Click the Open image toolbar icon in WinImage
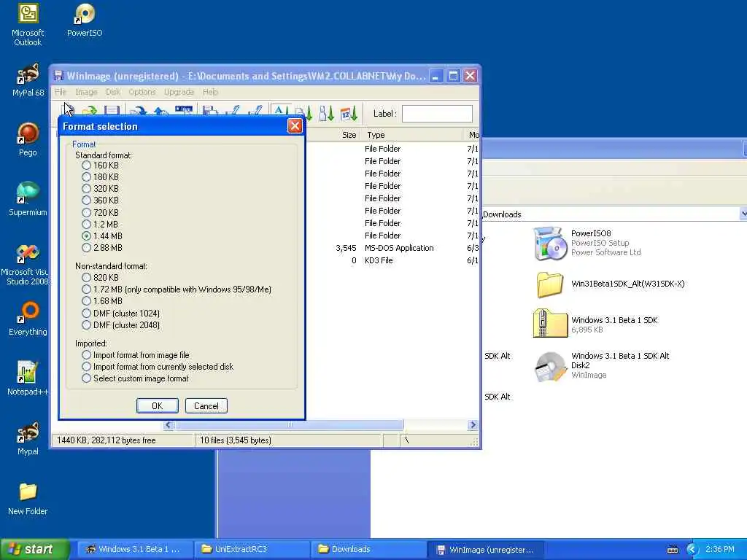Screen dimensions: 747x560 tap(90, 112)
